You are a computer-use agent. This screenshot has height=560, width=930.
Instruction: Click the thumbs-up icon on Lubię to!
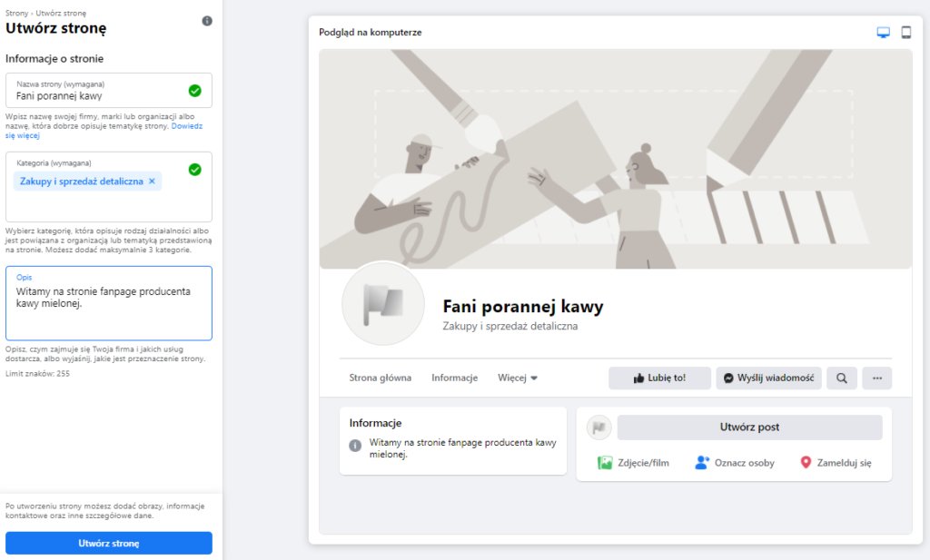click(x=640, y=378)
